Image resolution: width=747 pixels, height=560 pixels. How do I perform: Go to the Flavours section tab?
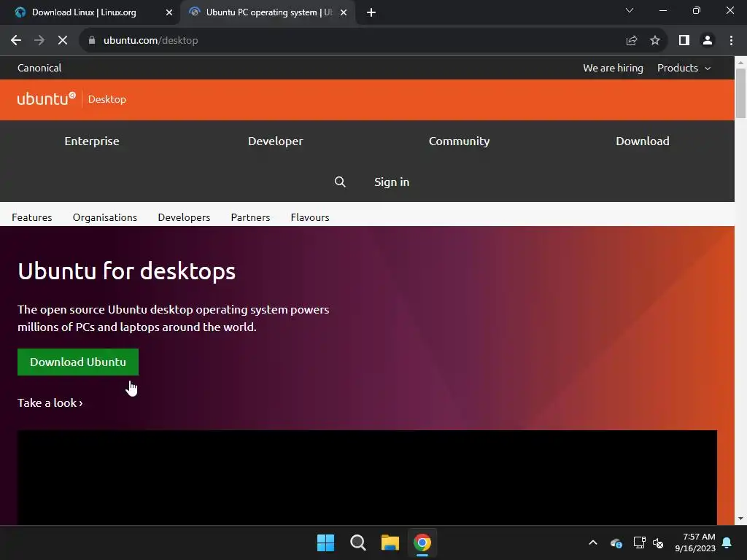(310, 217)
